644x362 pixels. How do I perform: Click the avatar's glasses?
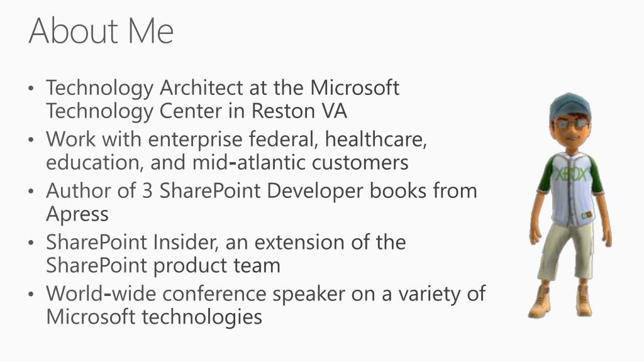572,123
